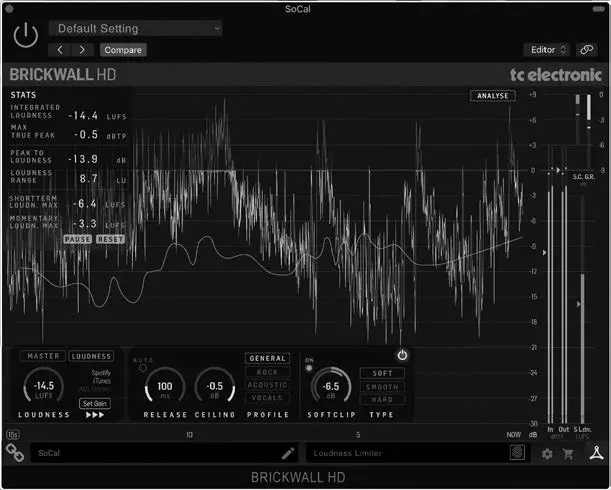Viewport: 611px width, 490px height.
Task: Open the settings gear icon
Action: point(547,454)
